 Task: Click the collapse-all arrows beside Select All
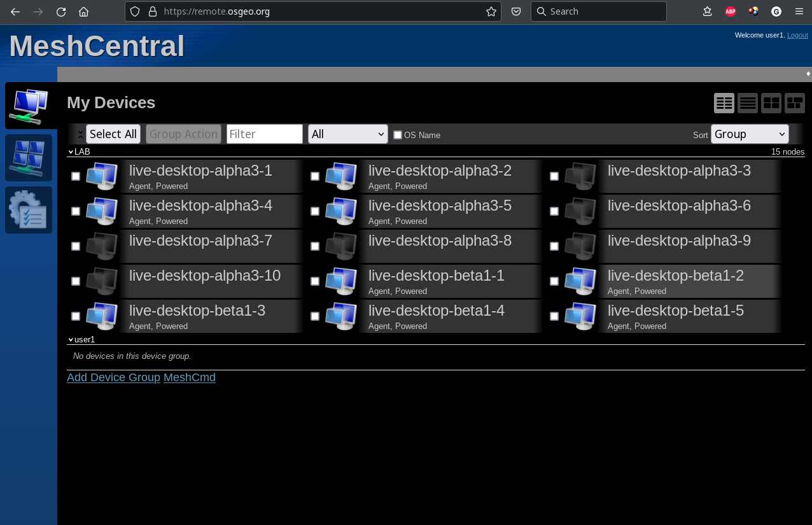click(80, 134)
